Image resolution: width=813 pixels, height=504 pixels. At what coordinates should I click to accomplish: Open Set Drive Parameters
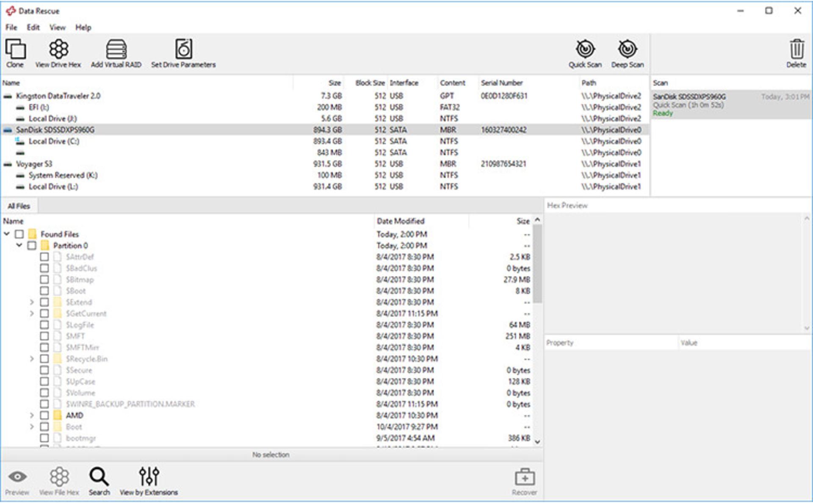(184, 49)
